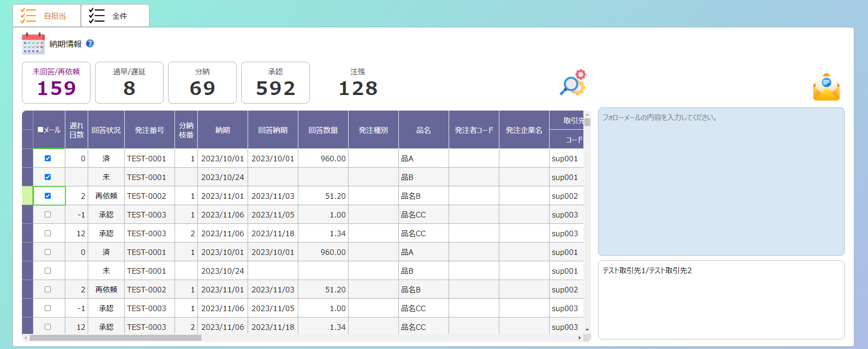Viewport: 868px width, 349px height.
Task: Click the 遅れ日数 column header
Action: (x=76, y=130)
